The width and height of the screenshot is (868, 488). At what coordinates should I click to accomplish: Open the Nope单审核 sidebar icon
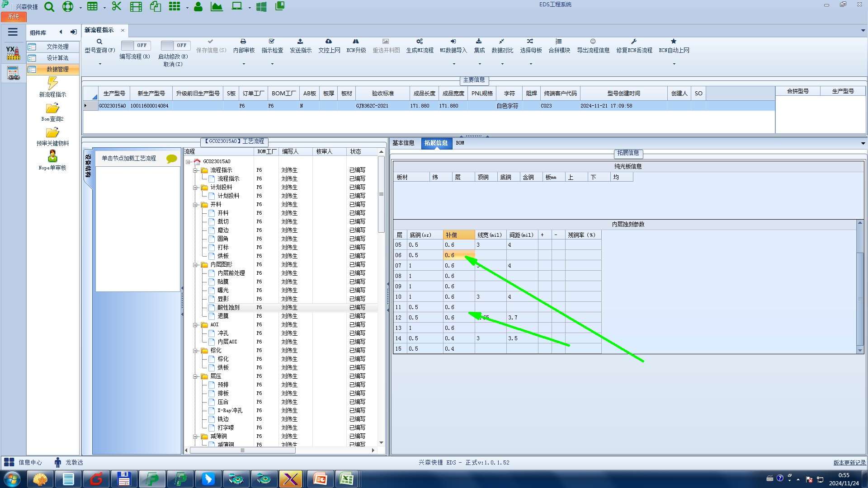52,156
